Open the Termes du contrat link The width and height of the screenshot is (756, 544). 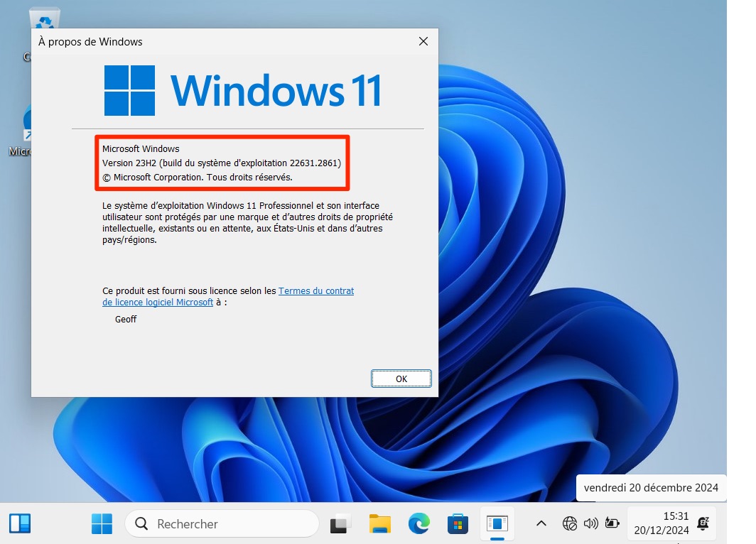pos(316,291)
